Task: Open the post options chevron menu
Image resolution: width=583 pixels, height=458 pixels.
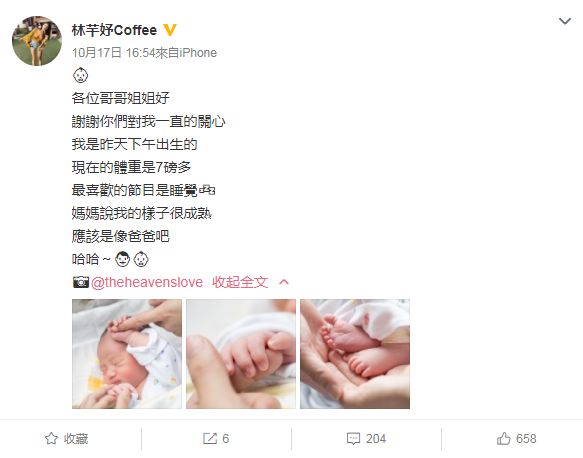Action: click(564, 21)
